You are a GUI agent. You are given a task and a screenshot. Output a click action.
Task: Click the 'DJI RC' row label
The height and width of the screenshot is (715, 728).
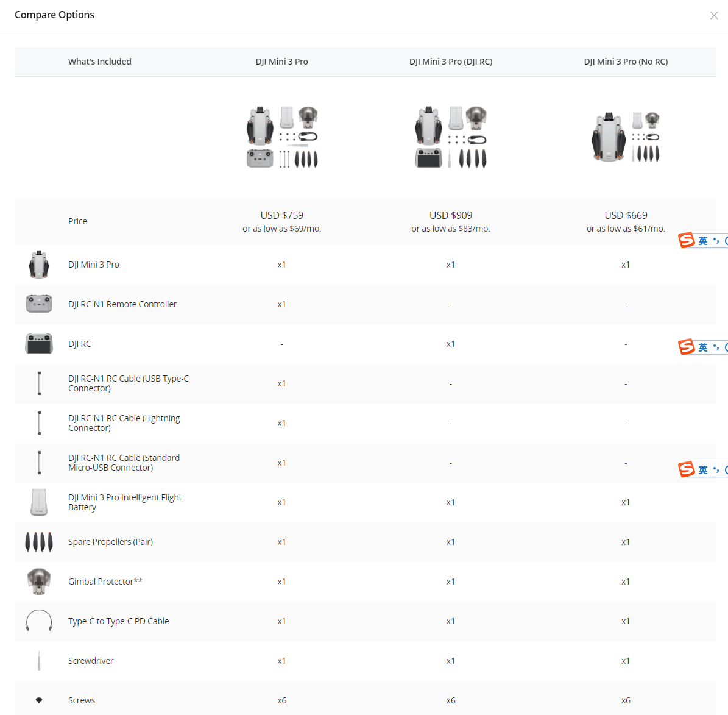pos(80,344)
